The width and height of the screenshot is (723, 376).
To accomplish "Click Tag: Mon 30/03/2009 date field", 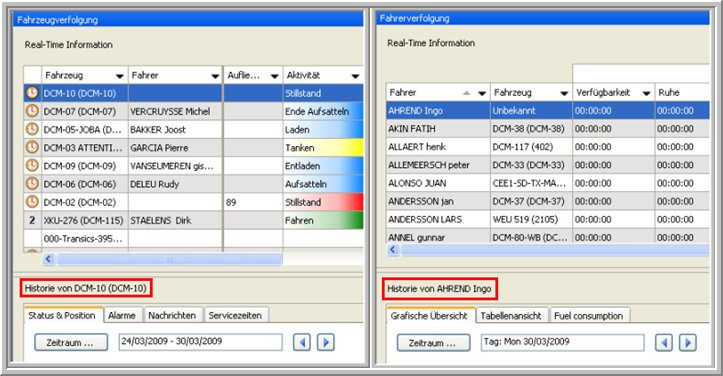I will (562, 342).
